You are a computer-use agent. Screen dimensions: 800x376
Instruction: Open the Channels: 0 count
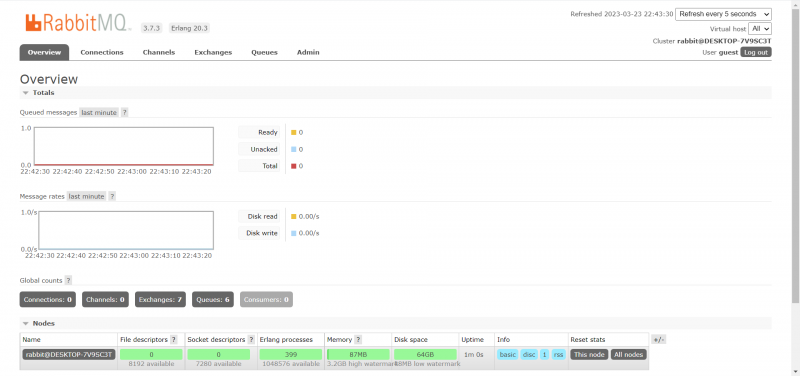[x=105, y=299]
